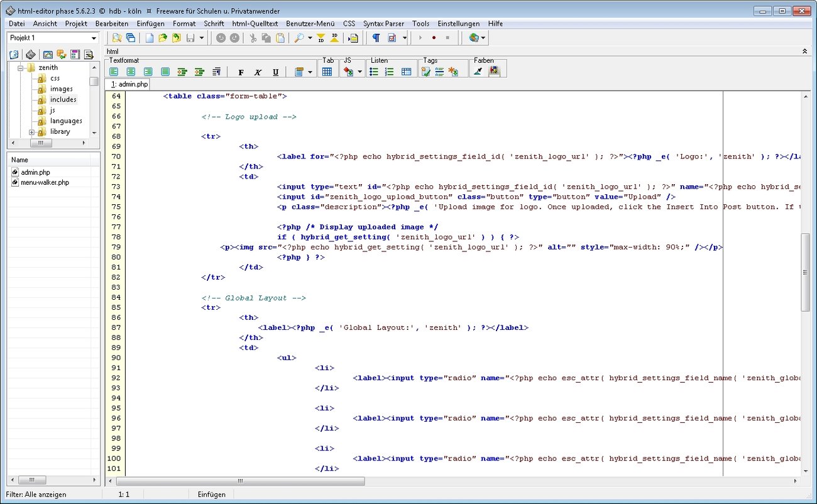Apply italic with the K button

click(x=258, y=72)
